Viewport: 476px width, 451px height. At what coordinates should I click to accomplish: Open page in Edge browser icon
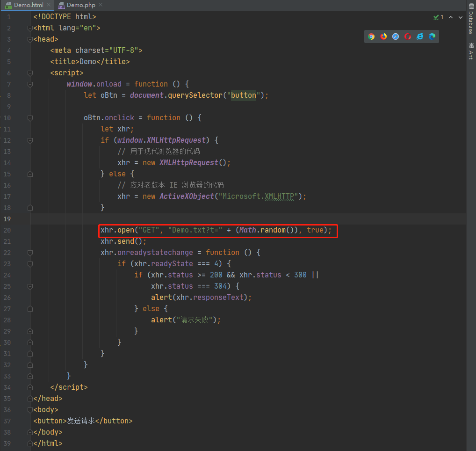point(432,37)
